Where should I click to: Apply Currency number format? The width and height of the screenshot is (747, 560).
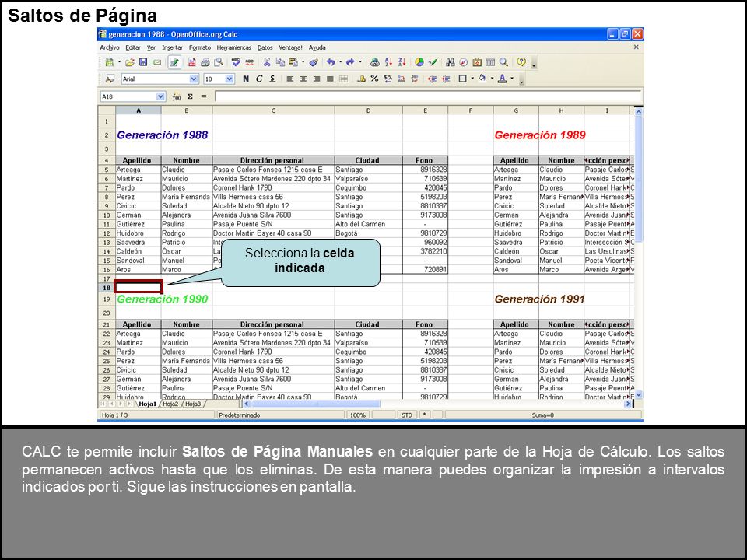361,79
